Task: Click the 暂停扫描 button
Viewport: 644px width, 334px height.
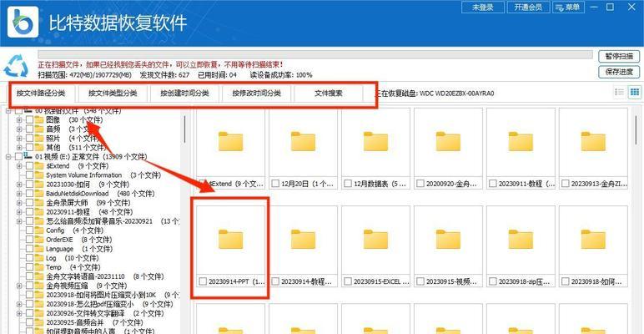Action: pyautogui.click(x=619, y=56)
